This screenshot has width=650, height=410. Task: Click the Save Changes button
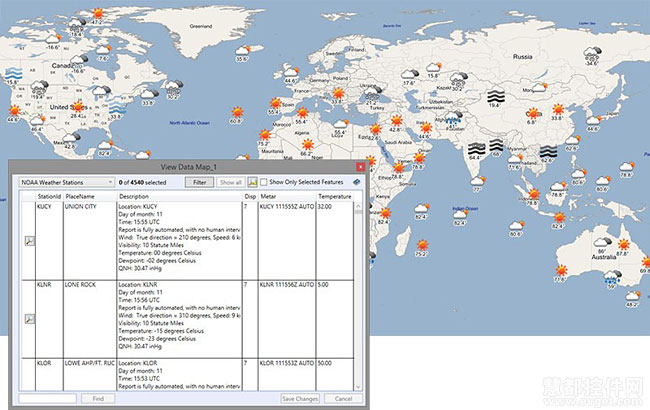[x=300, y=398]
